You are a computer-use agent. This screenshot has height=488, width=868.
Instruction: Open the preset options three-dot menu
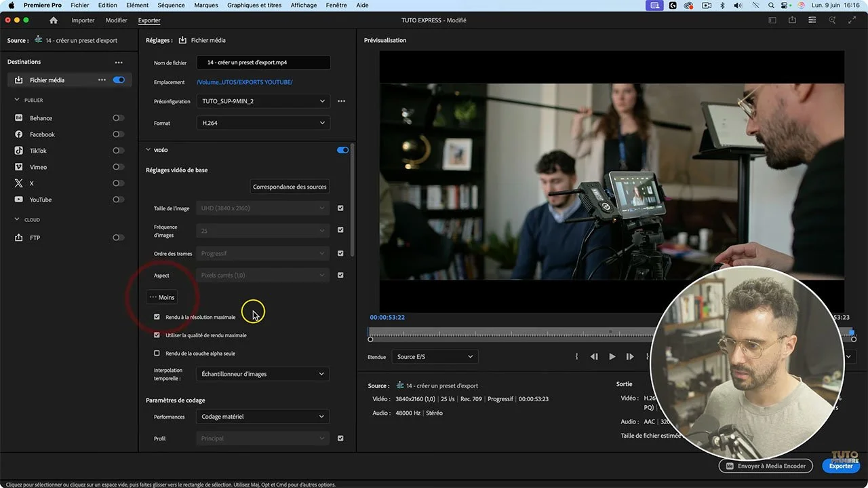341,101
